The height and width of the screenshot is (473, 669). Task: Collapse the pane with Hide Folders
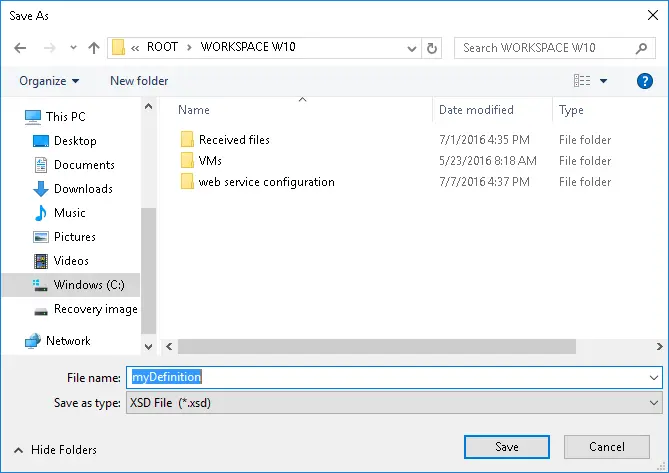coord(55,450)
